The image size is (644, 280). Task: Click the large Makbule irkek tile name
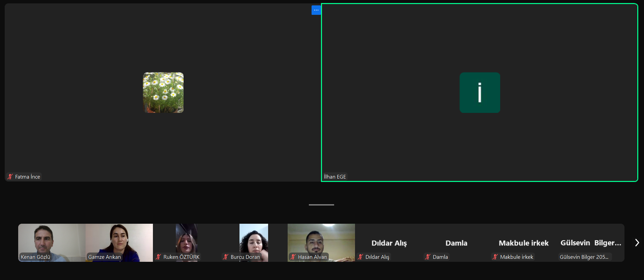523,243
